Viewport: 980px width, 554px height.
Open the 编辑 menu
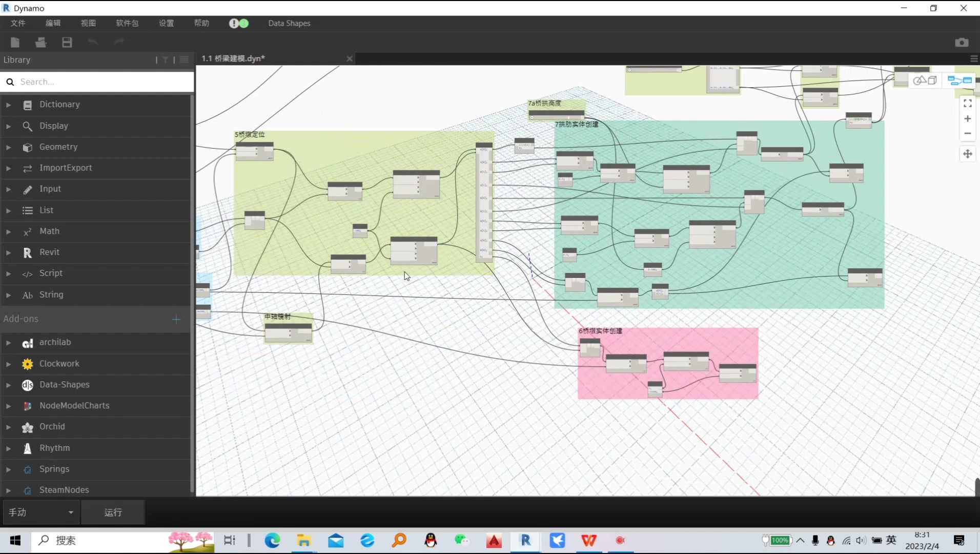(x=53, y=23)
